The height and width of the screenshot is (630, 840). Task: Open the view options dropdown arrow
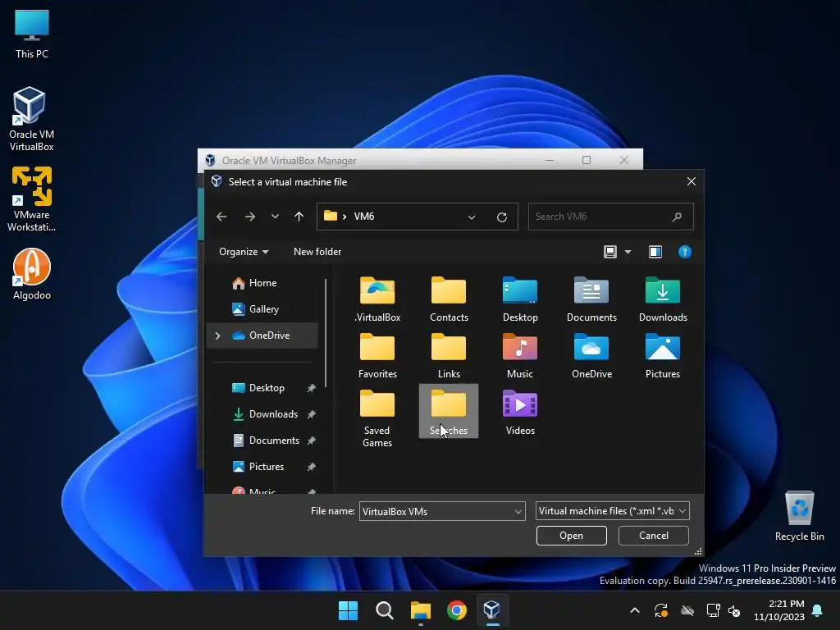click(x=628, y=252)
